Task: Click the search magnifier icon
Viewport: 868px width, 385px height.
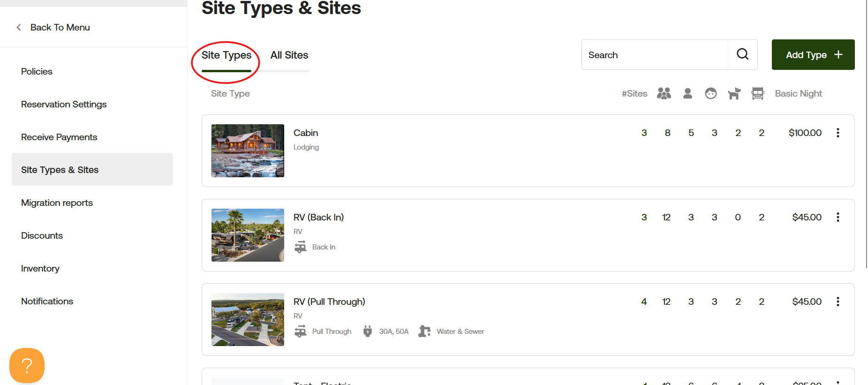Action: (742, 54)
